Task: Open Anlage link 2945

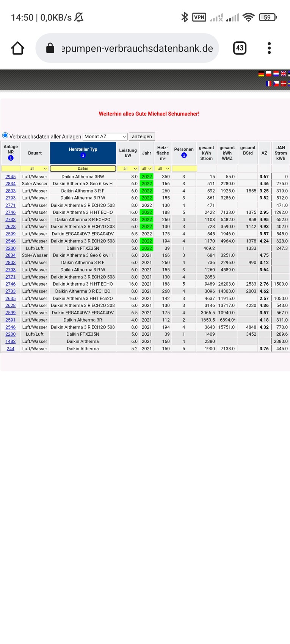Action: tap(11, 177)
